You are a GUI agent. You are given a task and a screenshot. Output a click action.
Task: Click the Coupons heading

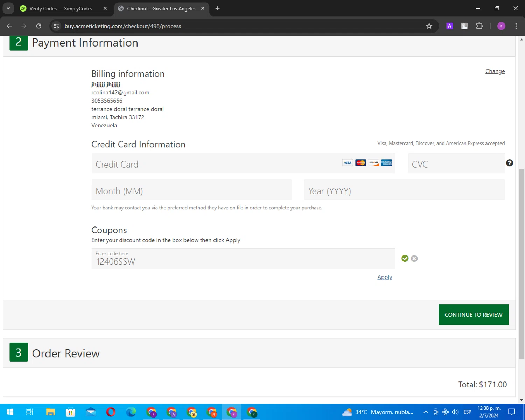109,230
